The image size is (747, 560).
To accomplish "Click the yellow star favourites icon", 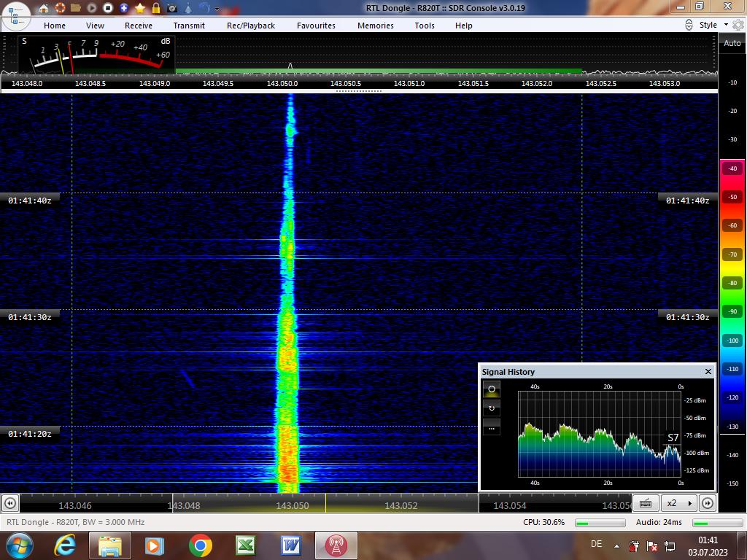I will tap(140, 7).
